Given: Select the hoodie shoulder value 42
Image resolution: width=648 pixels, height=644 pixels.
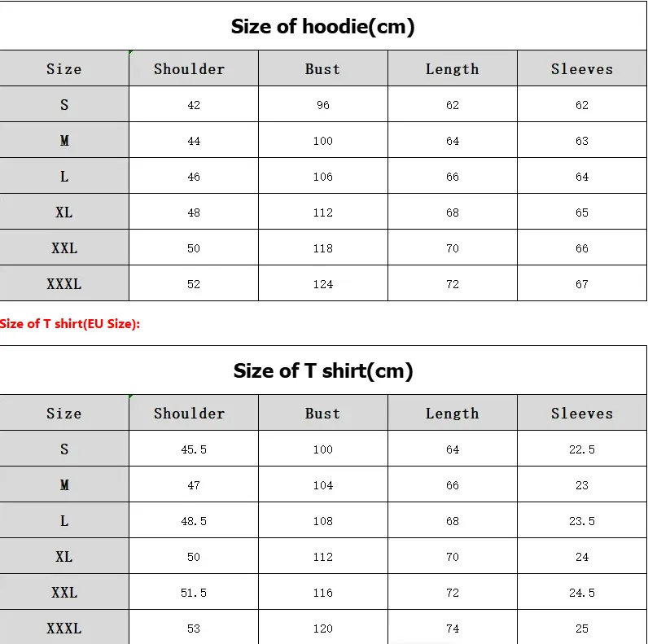Looking at the screenshot, I should tap(194, 105).
